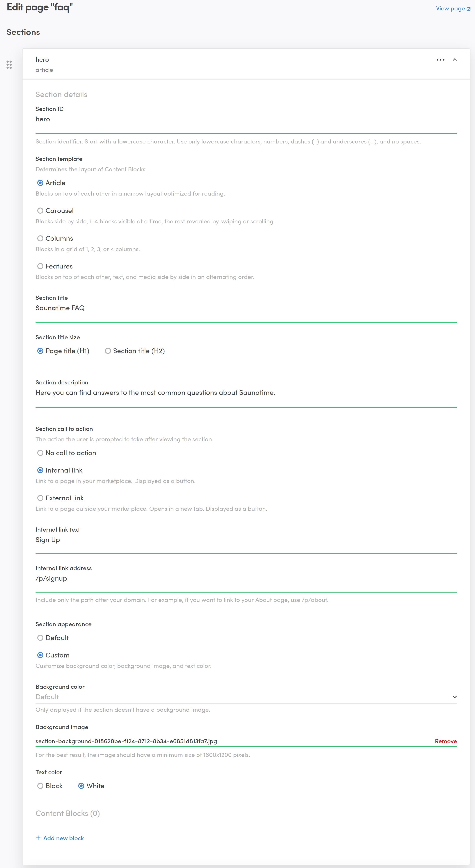Choose the Columns template option

40,239
